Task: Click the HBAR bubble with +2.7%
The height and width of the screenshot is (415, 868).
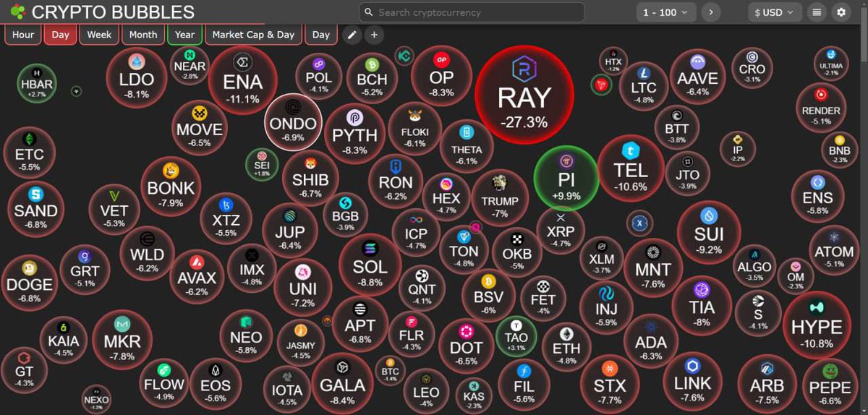Action: coord(37,84)
